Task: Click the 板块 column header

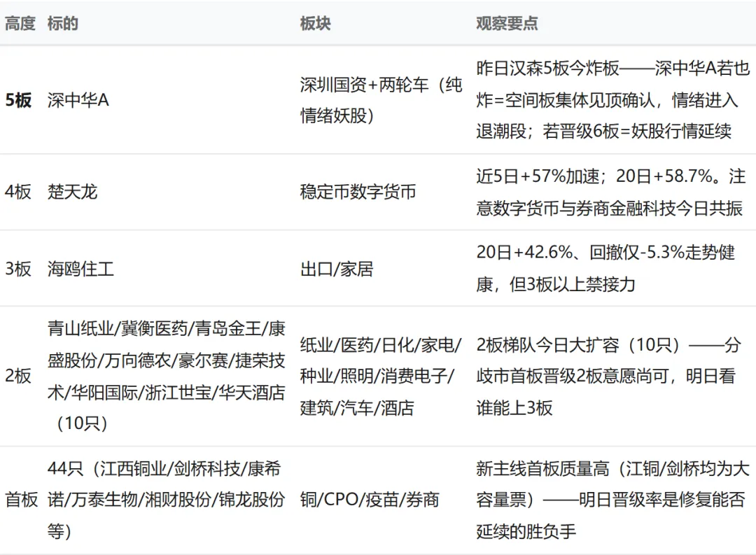Action: pos(315,23)
